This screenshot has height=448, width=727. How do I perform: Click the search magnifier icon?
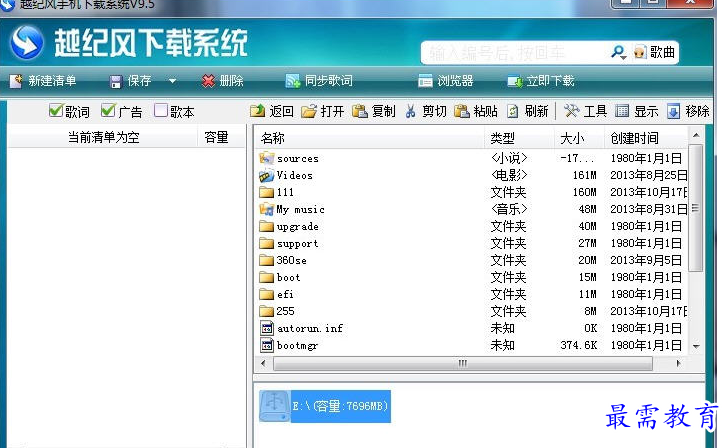point(618,52)
